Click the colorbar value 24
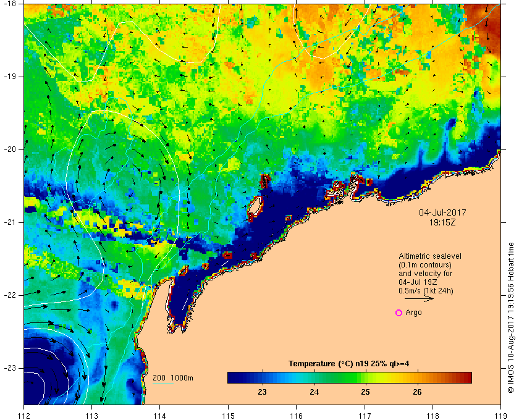Image resolution: width=519 pixels, height=420 pixels. tap(314, 392)
